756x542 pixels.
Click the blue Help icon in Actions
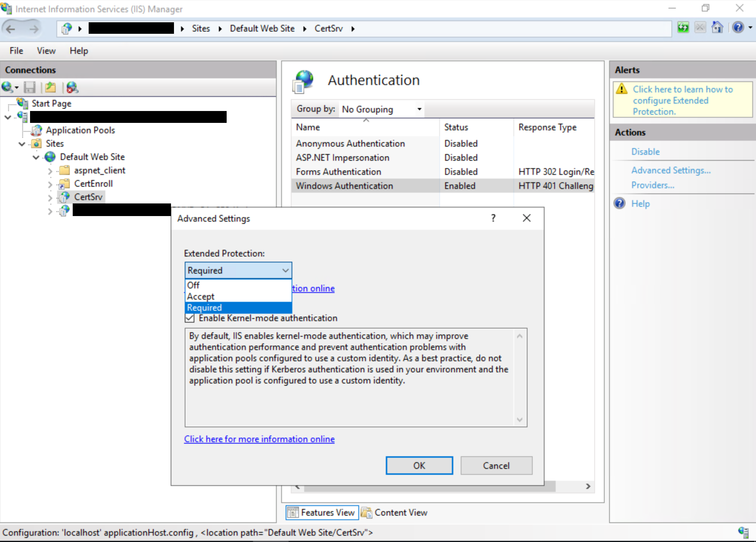(619, 203)
